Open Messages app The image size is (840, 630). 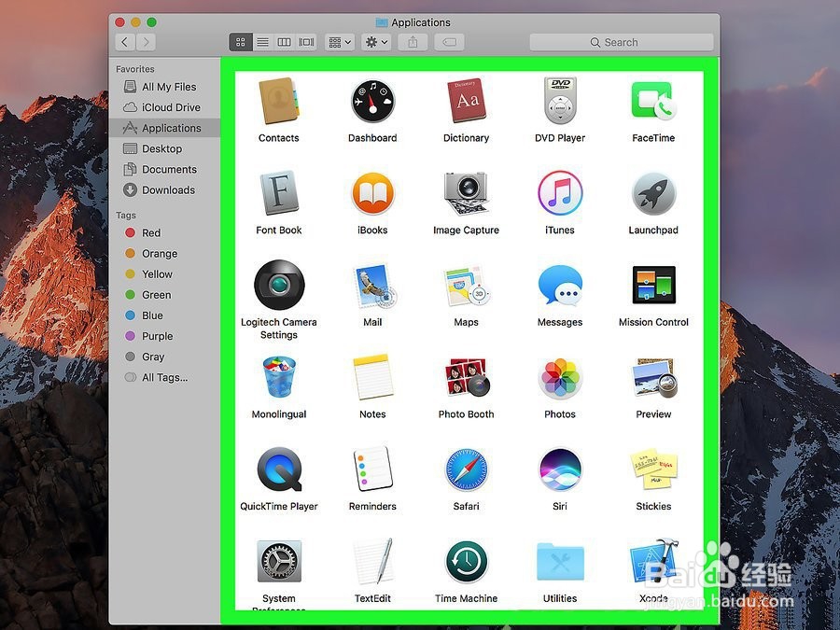click(560, 286)
